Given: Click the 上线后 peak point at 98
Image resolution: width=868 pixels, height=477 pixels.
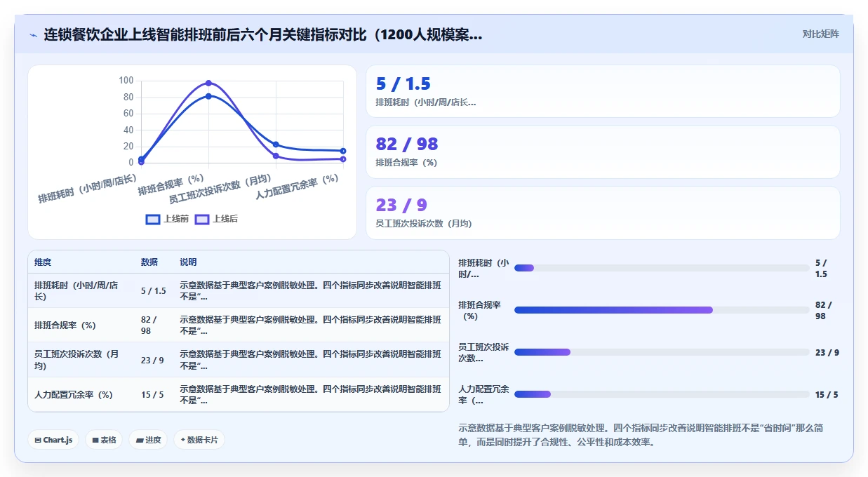Looking at the screenshot, I should [208, 83].
